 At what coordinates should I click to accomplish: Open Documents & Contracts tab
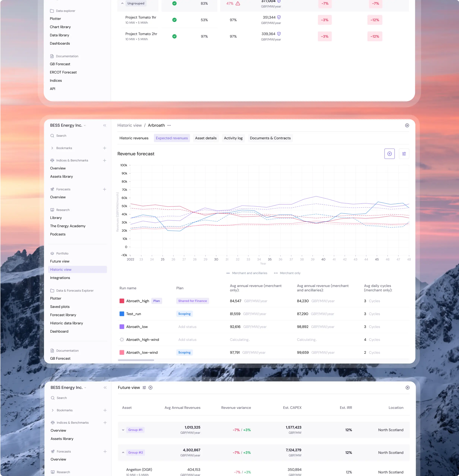pos(270,138)
